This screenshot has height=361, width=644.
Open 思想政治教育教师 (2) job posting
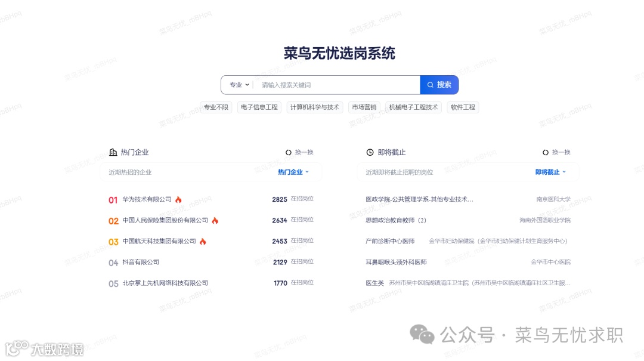[x=396, y=220]
